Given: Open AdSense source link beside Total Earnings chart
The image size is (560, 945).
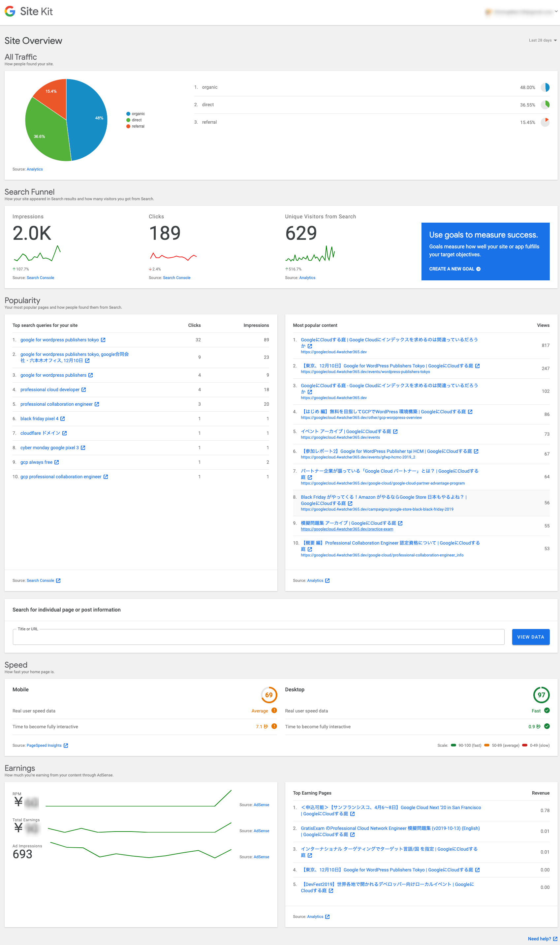Looking at the screenshot, I should [x=261, y=831].
